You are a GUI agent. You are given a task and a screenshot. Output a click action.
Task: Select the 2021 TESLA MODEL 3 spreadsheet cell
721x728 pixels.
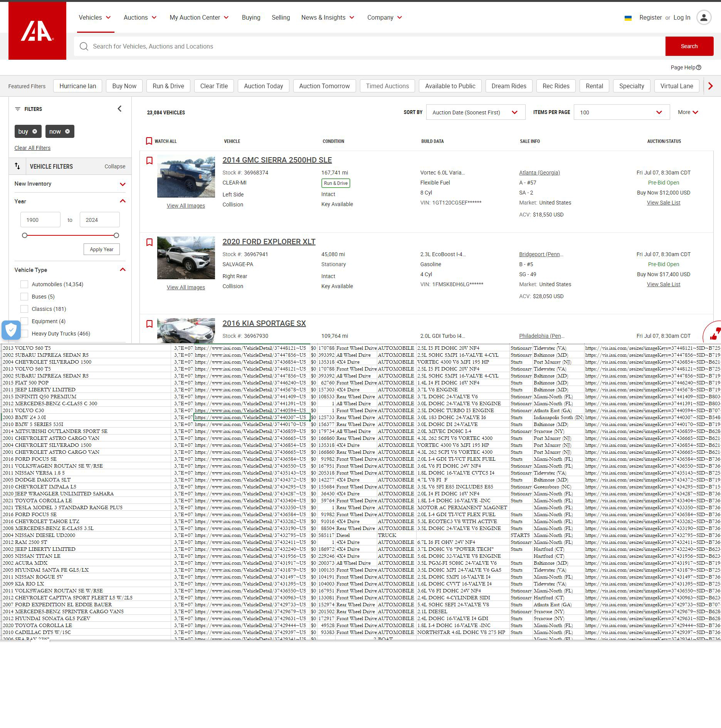(x=86, y=507)
